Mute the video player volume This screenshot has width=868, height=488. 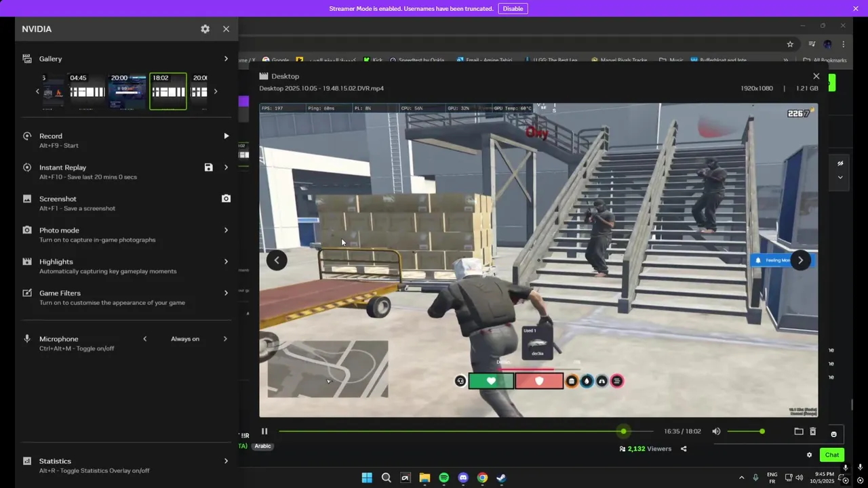pos(716,431)
